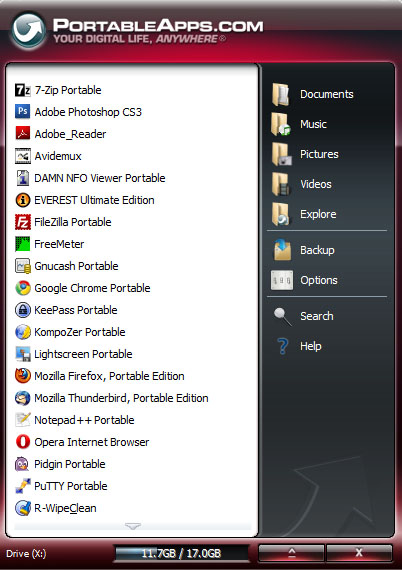Open the Pictures folder entry
The width and height of the screenshot is (402, 570).
tap(305, 154)
